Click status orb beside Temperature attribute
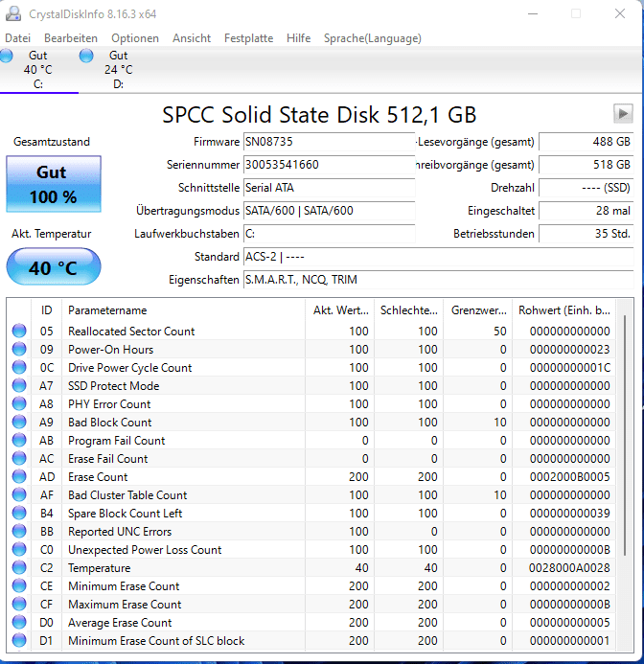Screen dimensions: 644x664 point(19,568)
